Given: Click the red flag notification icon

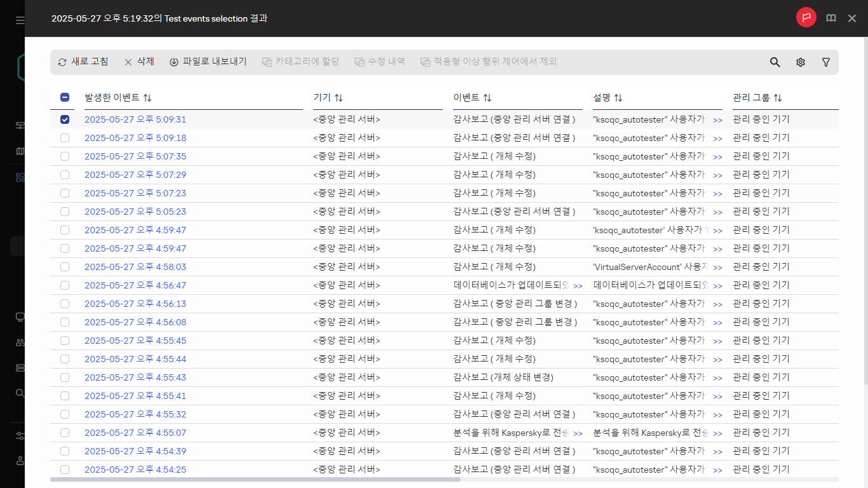Looking at the screenshot, I should 806,18.
